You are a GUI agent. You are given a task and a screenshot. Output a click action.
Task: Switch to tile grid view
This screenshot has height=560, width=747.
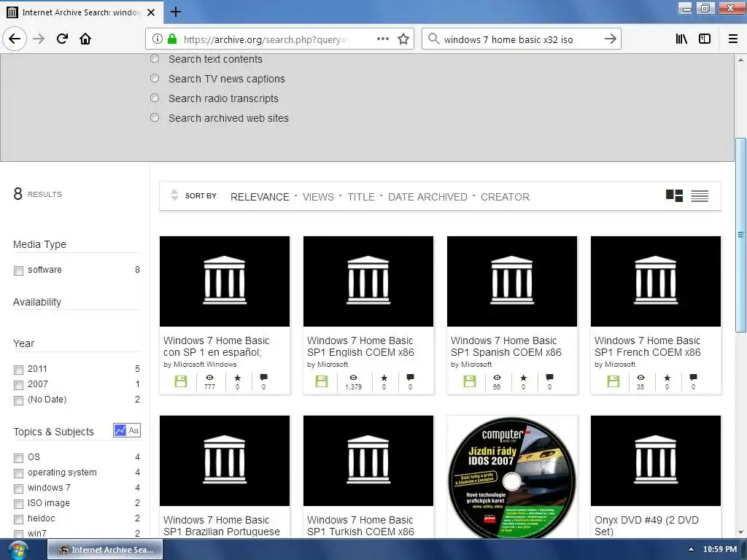[x=674, y=195]
